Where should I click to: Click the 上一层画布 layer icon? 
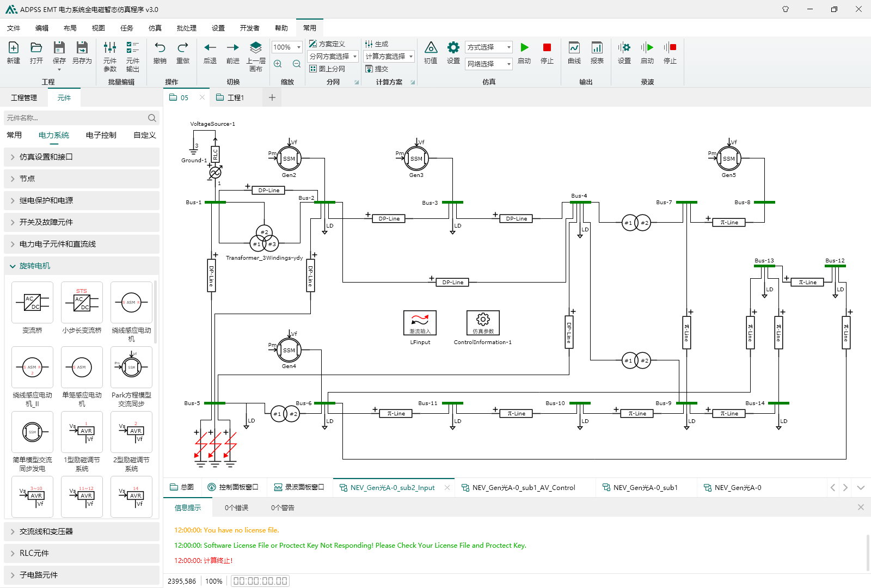256,48
